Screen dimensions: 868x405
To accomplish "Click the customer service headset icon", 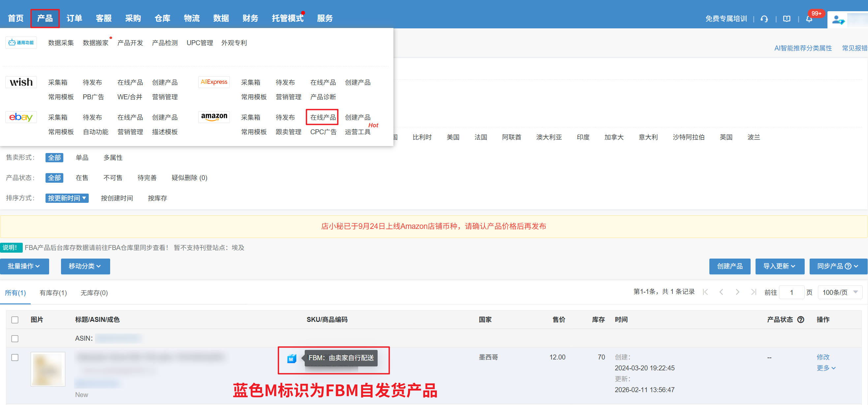I will pos(764,19).
